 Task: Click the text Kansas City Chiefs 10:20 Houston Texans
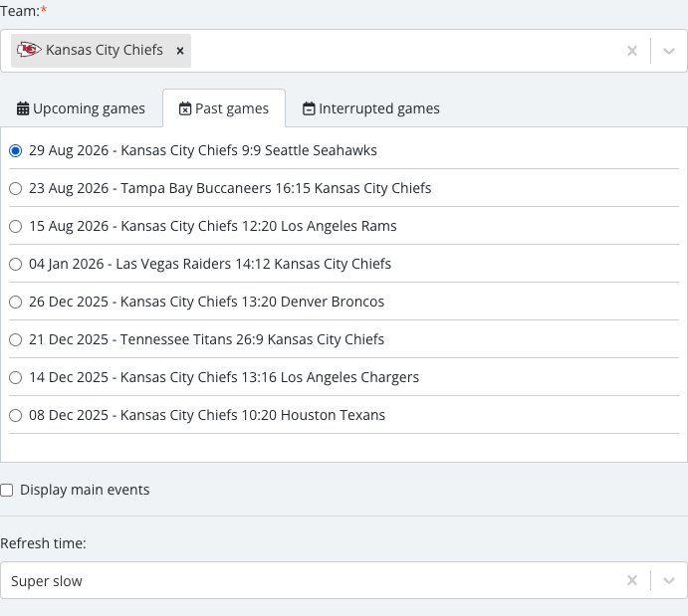[x=252, y=415]
